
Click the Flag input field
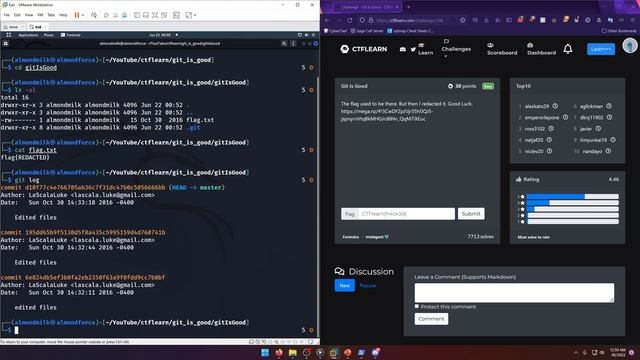pos(406,214)
